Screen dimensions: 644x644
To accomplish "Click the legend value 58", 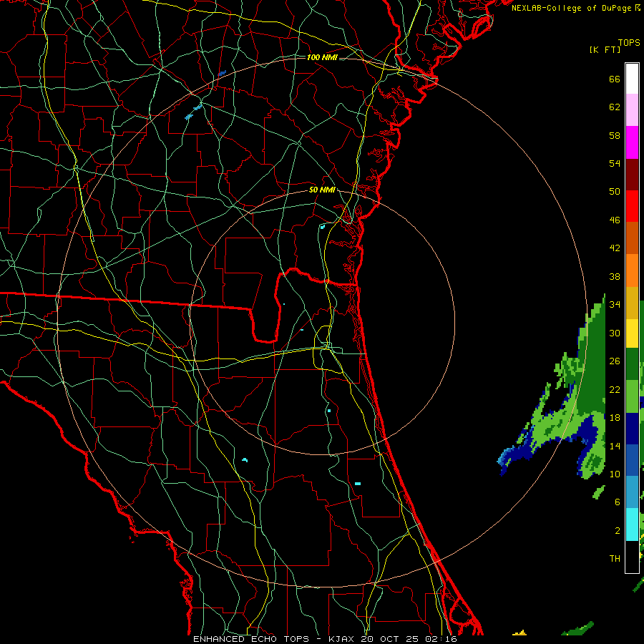I will point(615,135).
